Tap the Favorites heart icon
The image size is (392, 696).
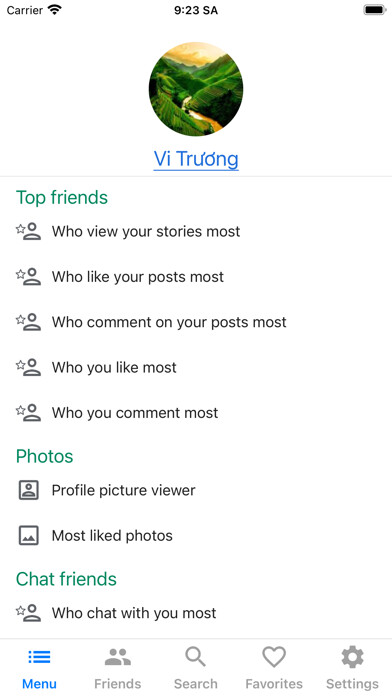tap(274, 657)
